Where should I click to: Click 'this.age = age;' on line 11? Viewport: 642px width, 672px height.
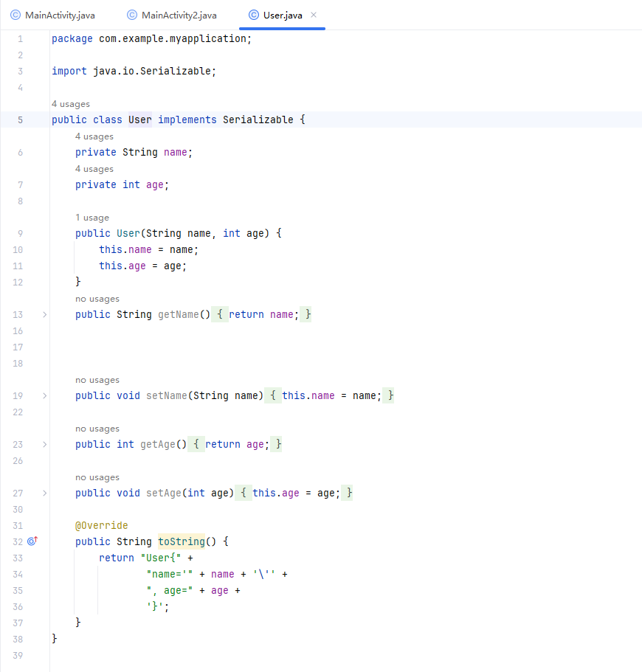(143, 266)
